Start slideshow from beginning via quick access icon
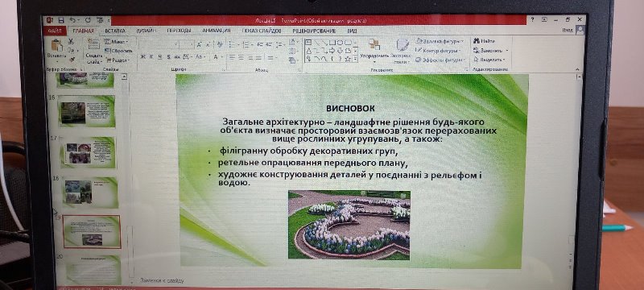Viewport: 644px width, 290px height. tap(99, 20)
